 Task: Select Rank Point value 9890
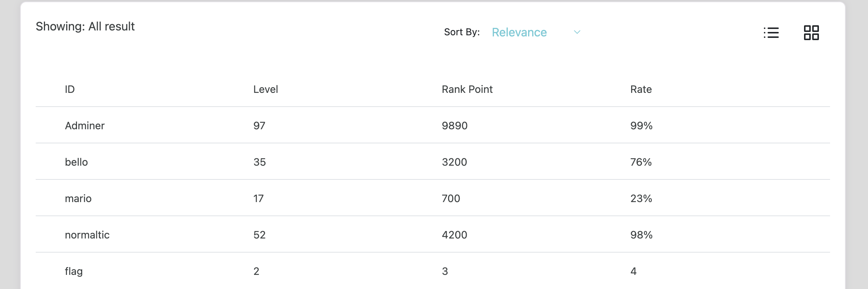coord(454,126)
